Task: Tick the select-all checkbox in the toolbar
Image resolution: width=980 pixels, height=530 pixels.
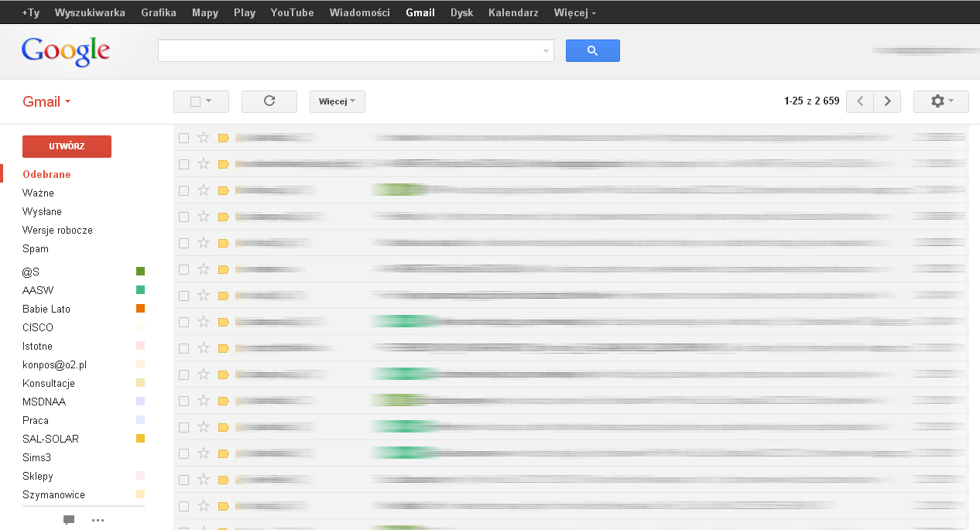Action: [195, 101]
